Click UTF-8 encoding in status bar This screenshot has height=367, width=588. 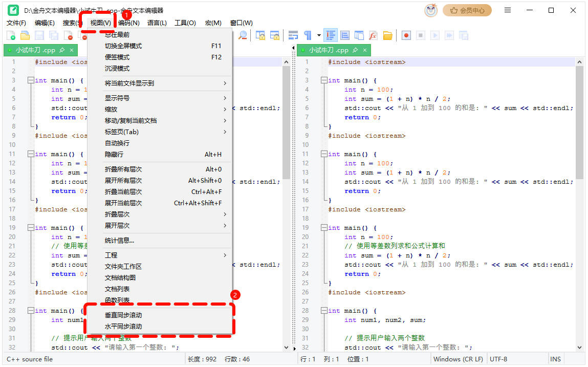click(498, 359)
